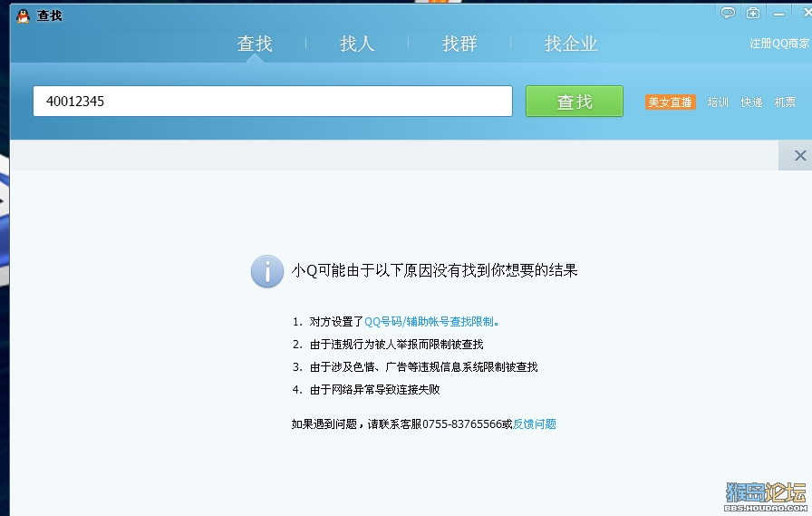Image resolution: width=812 pixels, height=516 pixels.
Task: Click the 反馈问题 feedback link
Action: coord(535,424)
